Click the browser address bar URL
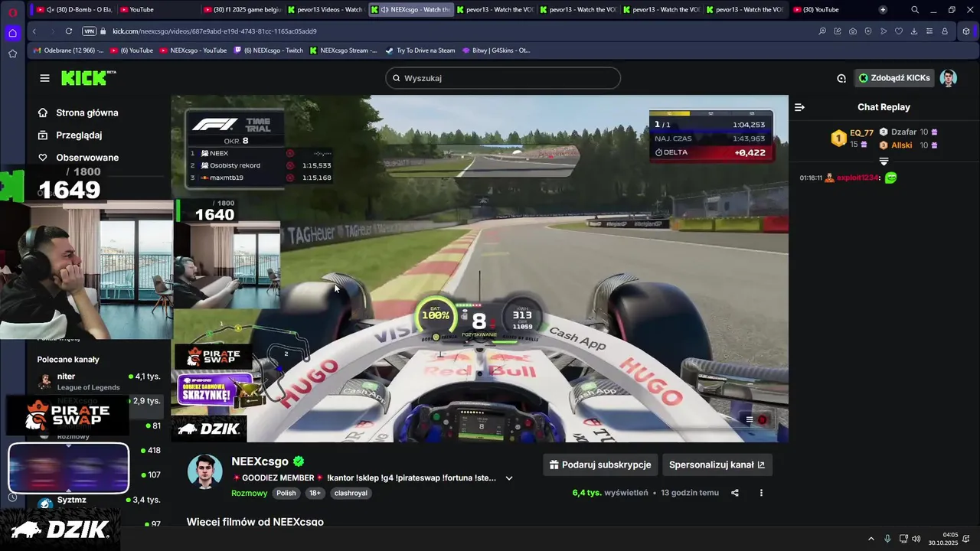The width and height of the screenshot is (980, 551). 214,31
